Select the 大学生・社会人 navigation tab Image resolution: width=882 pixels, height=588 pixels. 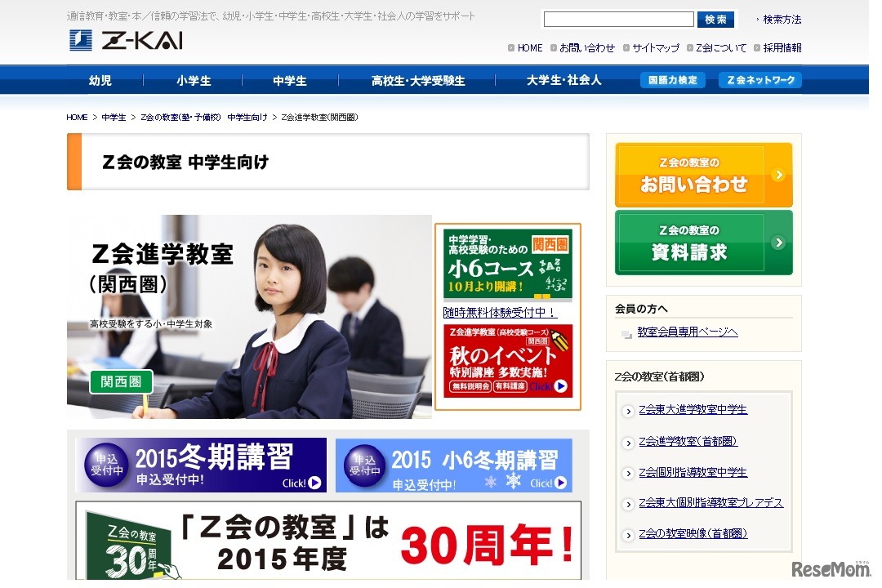click(x=563, y=81)
